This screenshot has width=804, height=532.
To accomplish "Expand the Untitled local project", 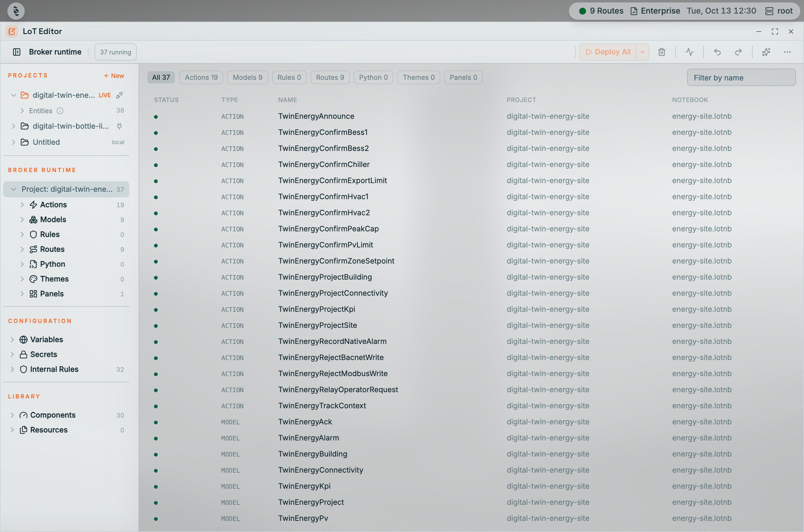I will [14, 142].
